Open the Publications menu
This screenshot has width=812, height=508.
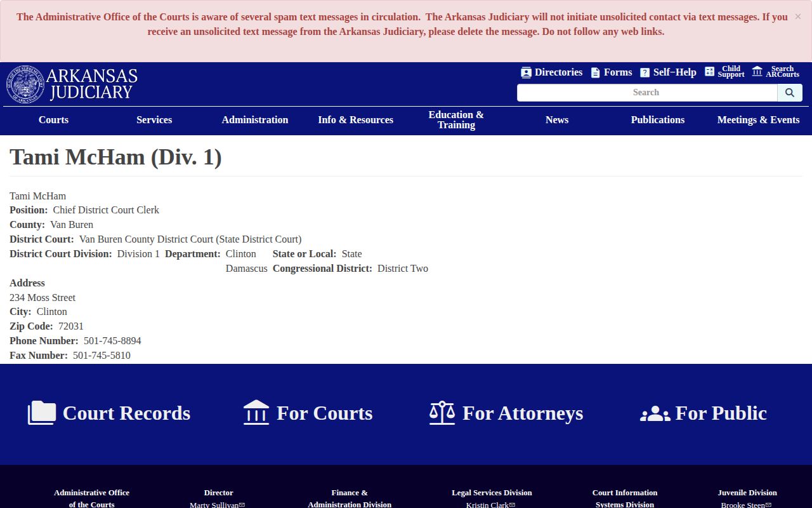658,120
